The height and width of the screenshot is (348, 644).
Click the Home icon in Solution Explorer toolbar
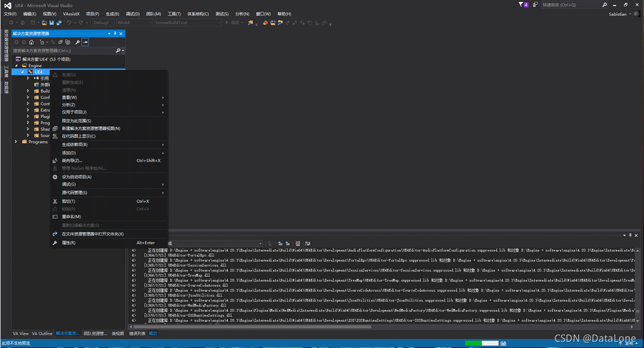pyautogui.click(x=31, y=42)
